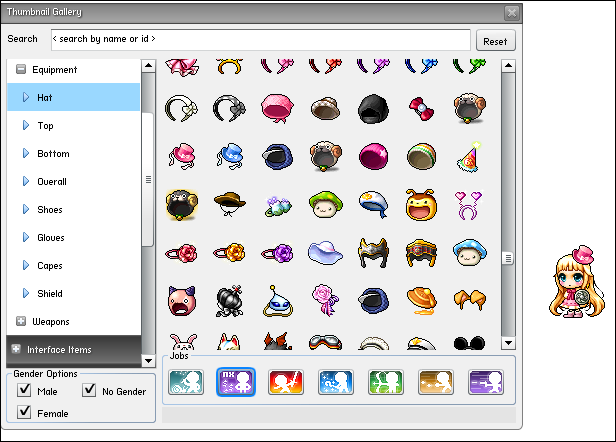
Task: Pick the lavender wide-brim sun hat
Action: pos(325,253)
